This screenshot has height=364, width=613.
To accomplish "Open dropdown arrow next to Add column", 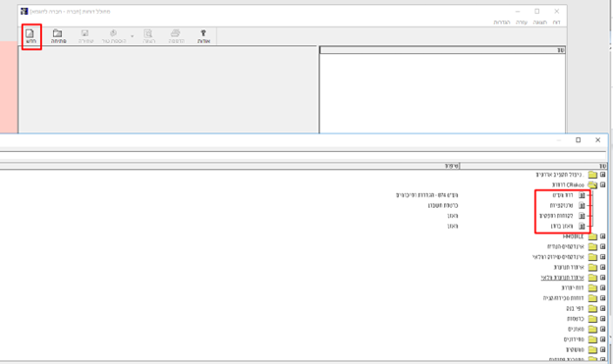I will [x=133, y=36].
